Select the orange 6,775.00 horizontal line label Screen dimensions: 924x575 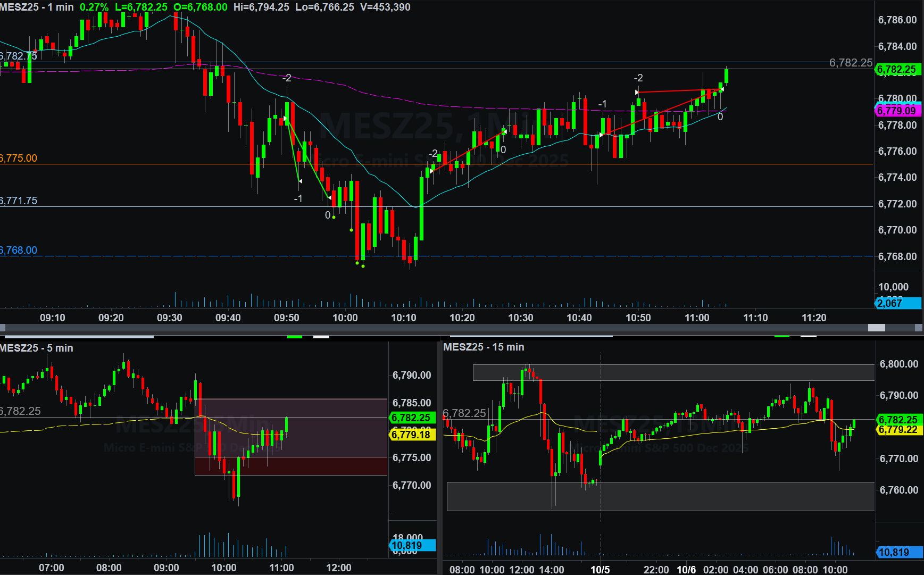[x=19, y=158]
